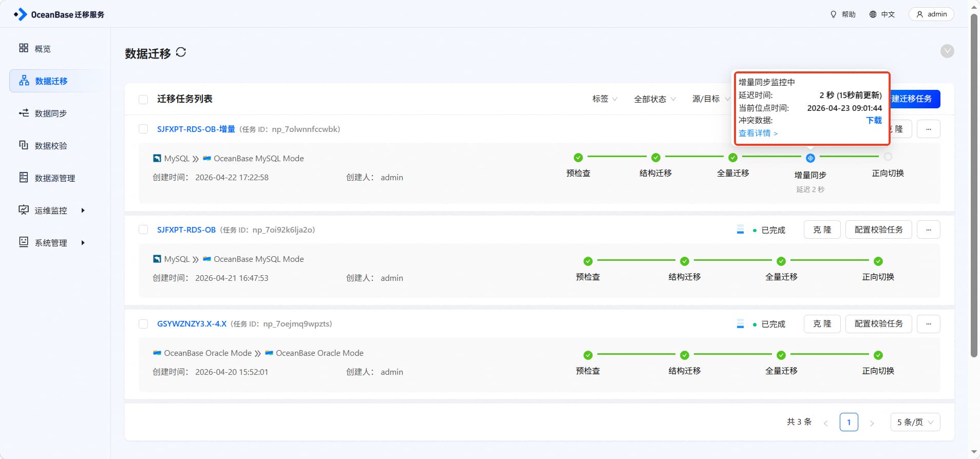
Task: Click the round collapse arrow at top right
Action: click(x=947, y=51)
